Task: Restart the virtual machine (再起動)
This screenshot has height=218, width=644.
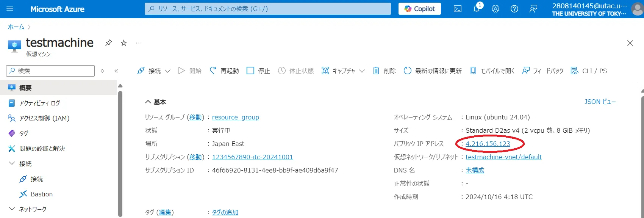Action: click(224, 71)
